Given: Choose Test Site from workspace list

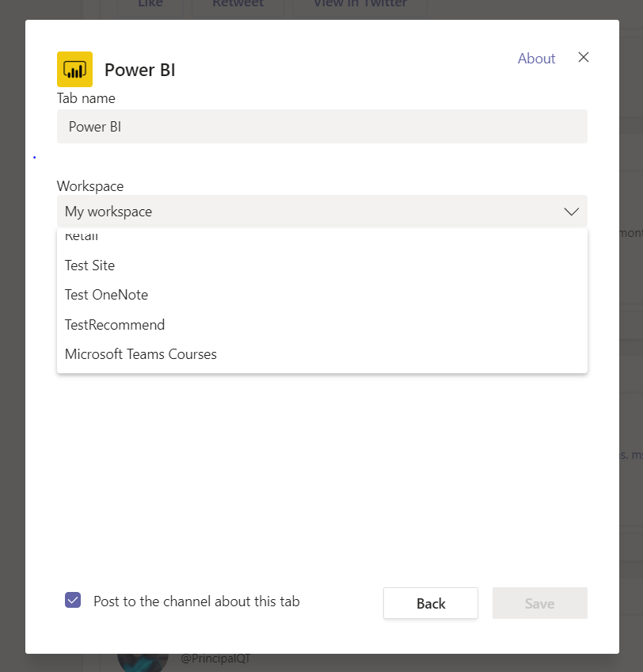Looking at the screenshot, I should tap(89, 265).
